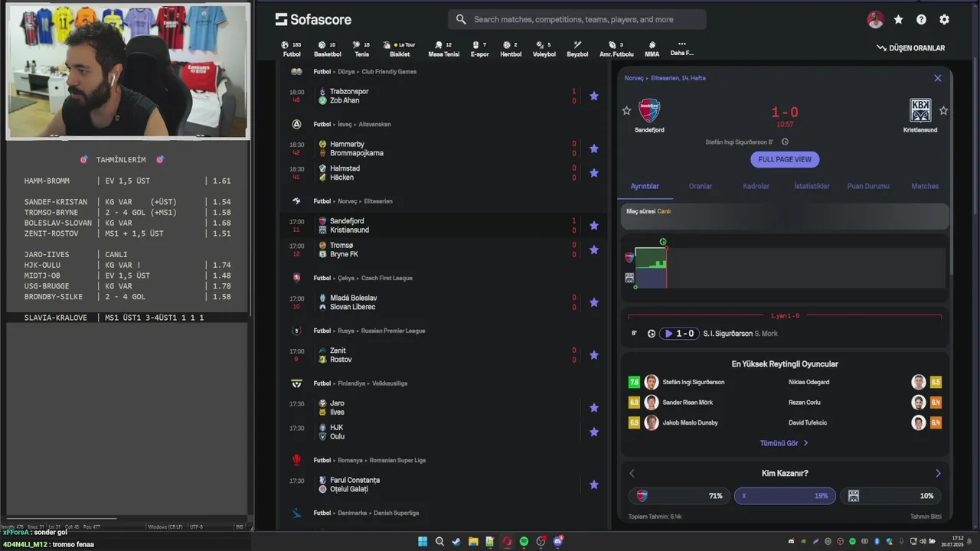Viewport: 980px width, 551px height.
Task: Click the Sofascore logo
Action: click(313, 19)
